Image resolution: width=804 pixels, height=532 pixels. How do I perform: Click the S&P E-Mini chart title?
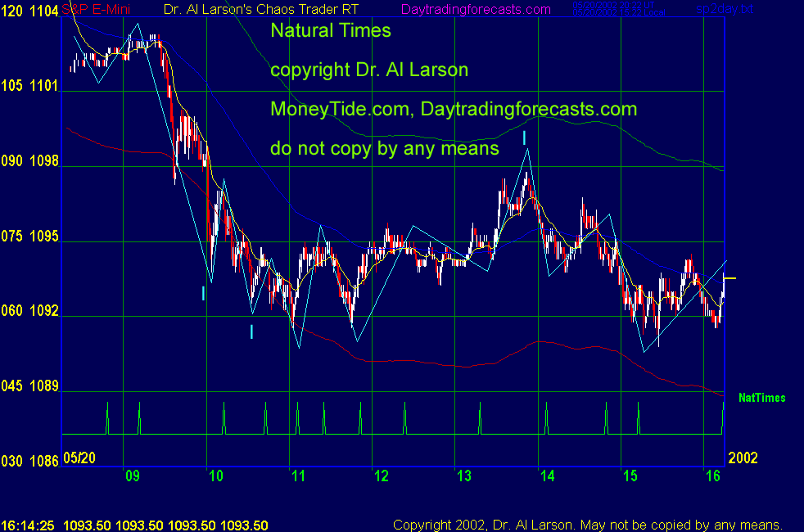(x=96, y=10)
